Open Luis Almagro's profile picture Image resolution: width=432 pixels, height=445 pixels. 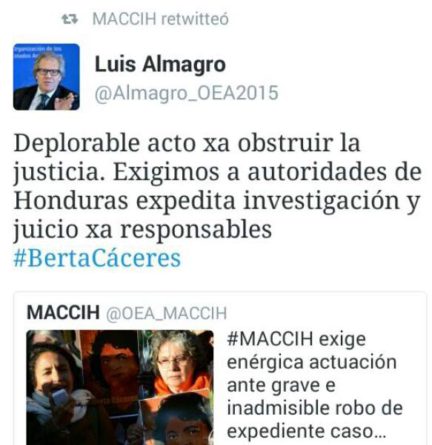(x=46, y=77)
